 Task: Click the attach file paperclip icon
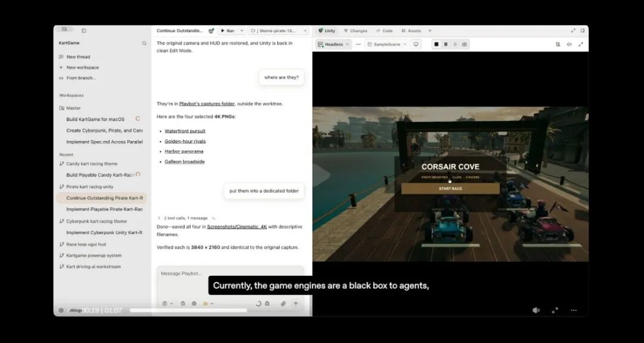tap(283, 304)
